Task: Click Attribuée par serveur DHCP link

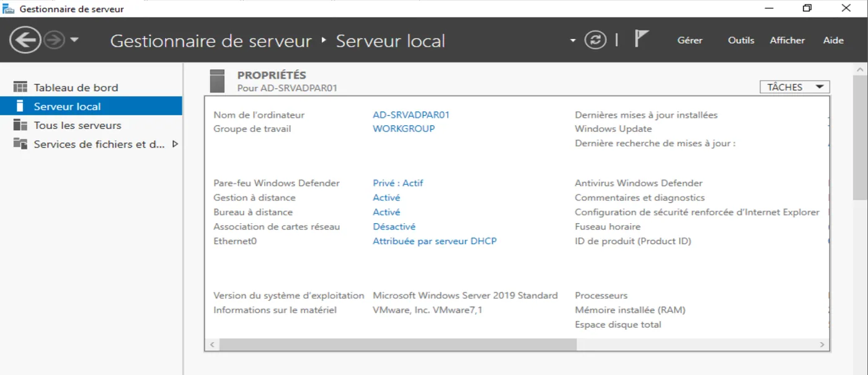Action: click(x=435, y=241)
